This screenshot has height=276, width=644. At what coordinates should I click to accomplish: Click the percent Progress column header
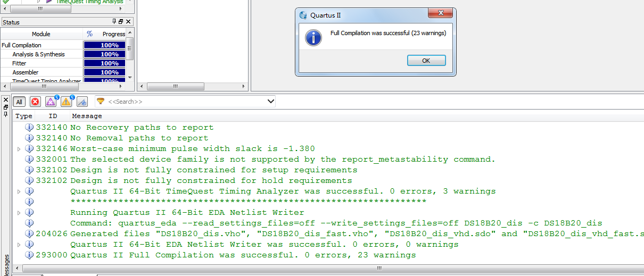pos(104,34)
